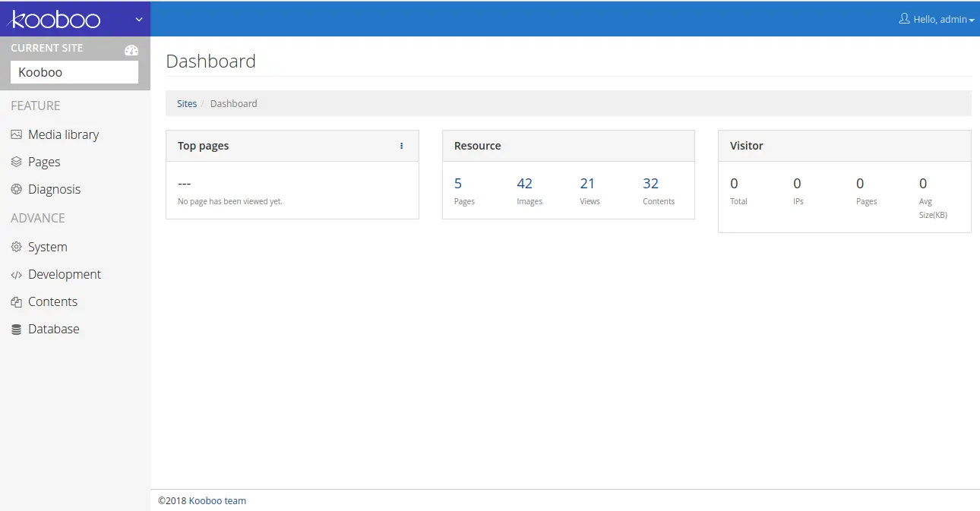
Task: Open the Hello, admin dropdown
Action: coord(937,19)
